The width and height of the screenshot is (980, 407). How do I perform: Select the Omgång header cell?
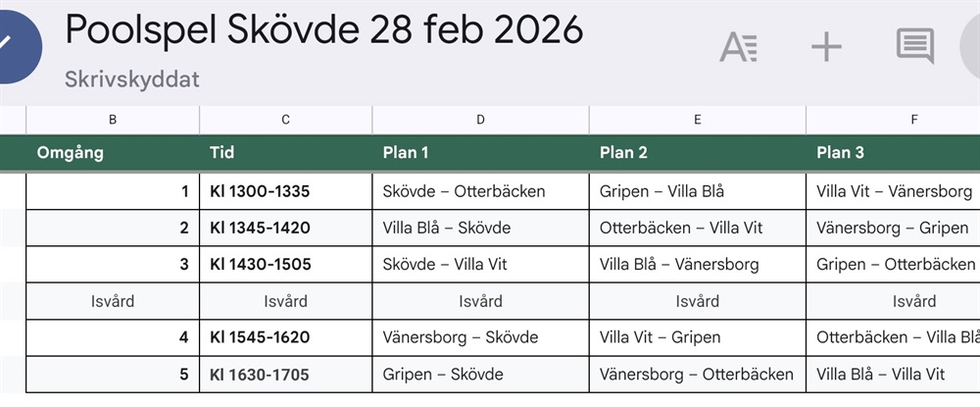[113, 153]
